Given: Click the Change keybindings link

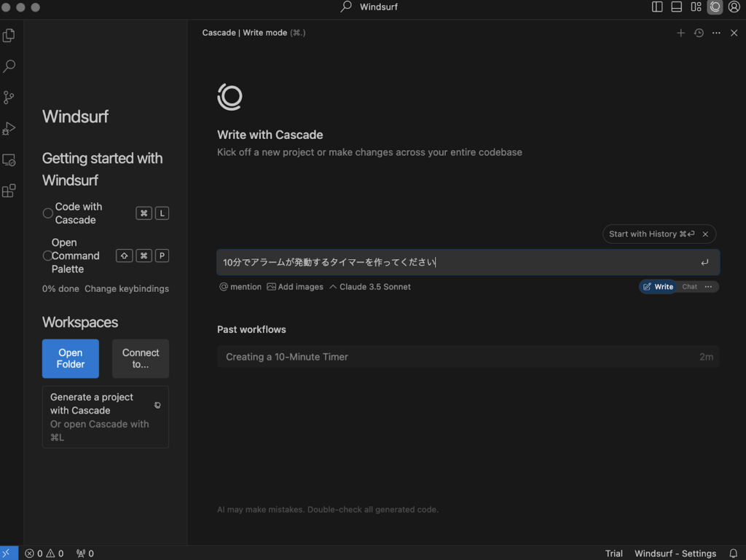Looking at the screenshot, I should click(x=127, y=288).
